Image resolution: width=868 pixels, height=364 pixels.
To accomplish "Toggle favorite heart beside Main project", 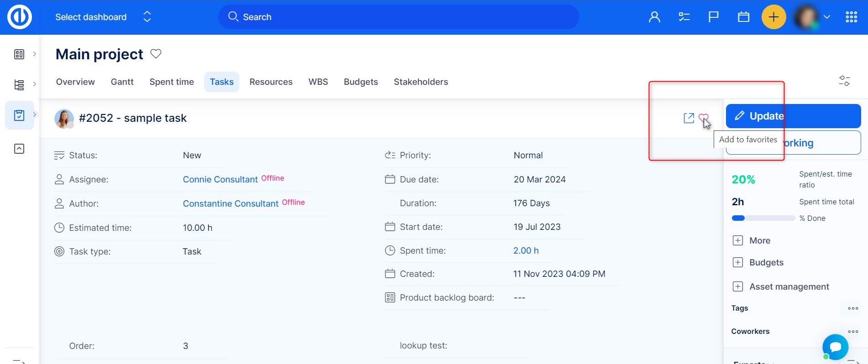I will point(156,54).
